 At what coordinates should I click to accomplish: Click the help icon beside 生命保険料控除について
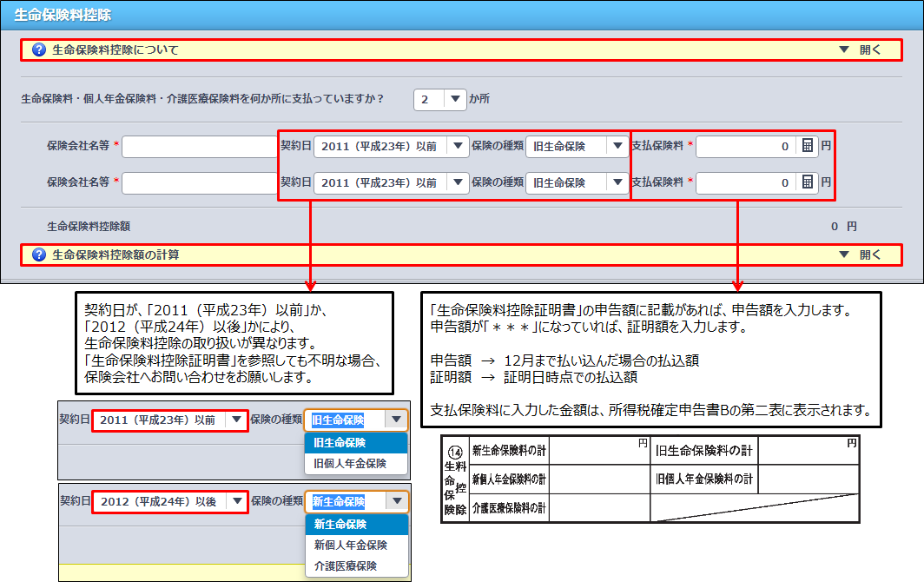pos(38,50)
